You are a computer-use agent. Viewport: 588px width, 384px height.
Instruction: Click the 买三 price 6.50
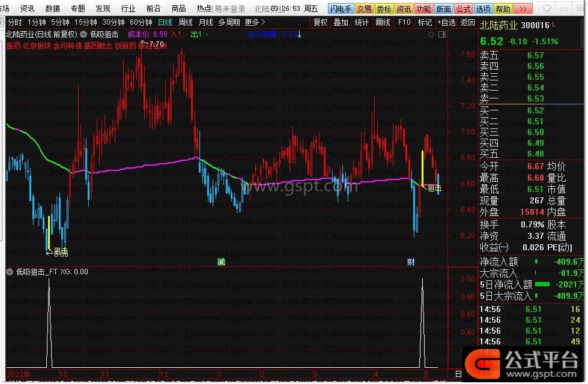536,132
